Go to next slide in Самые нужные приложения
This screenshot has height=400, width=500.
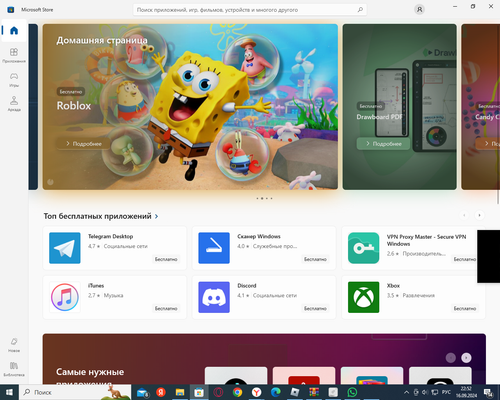(x=466, y=358)
